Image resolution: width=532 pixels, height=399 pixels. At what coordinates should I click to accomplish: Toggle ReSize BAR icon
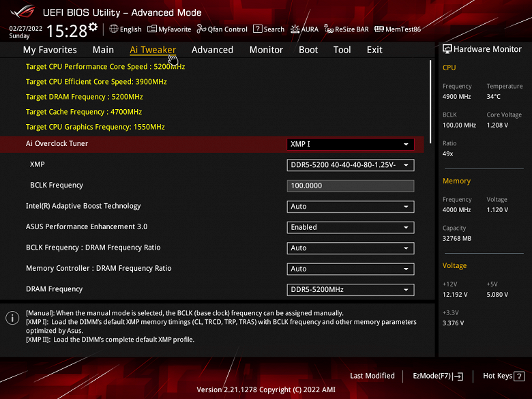point(329,29)
